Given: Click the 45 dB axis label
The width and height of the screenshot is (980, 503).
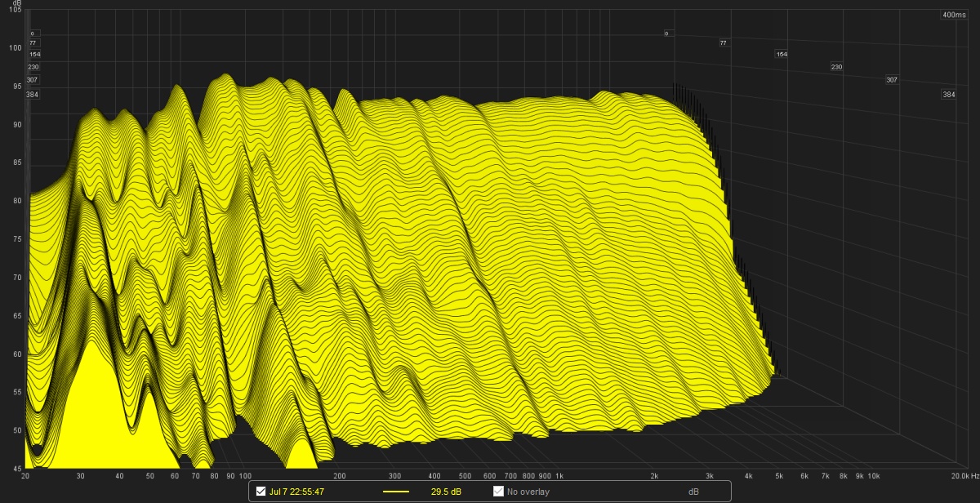Looking at the screenshot, I should 17,469.
